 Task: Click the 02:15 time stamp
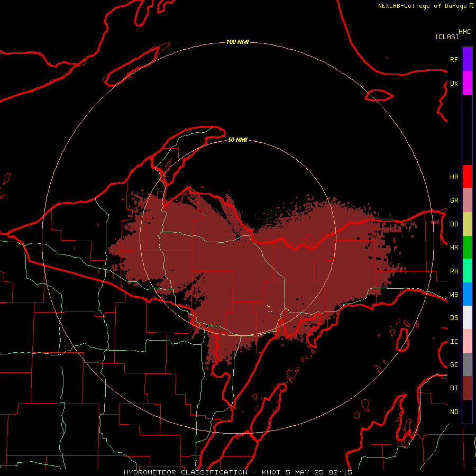pyautogui.click(x=340, y=472)
